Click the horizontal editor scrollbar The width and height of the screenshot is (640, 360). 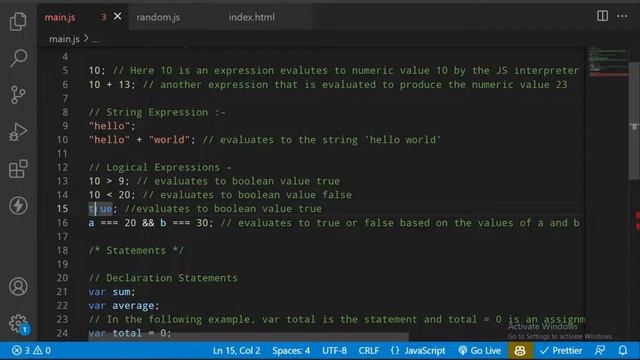tap(248, 336)
